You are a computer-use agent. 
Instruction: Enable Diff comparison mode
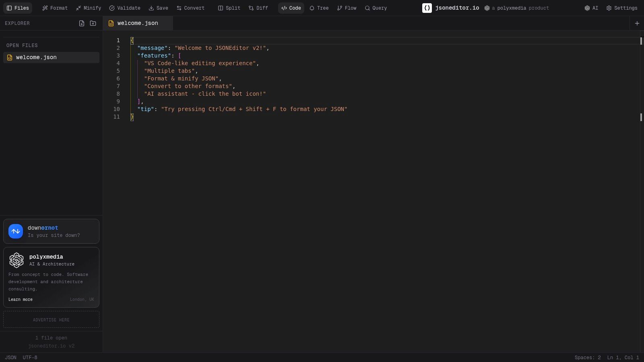pyautogui.click(x=258, y=8)
